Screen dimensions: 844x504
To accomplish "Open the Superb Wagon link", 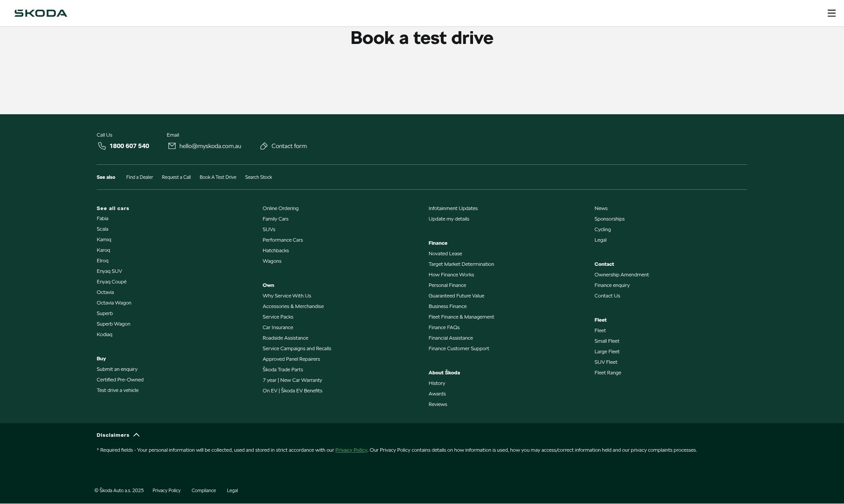I will (113, 324).
